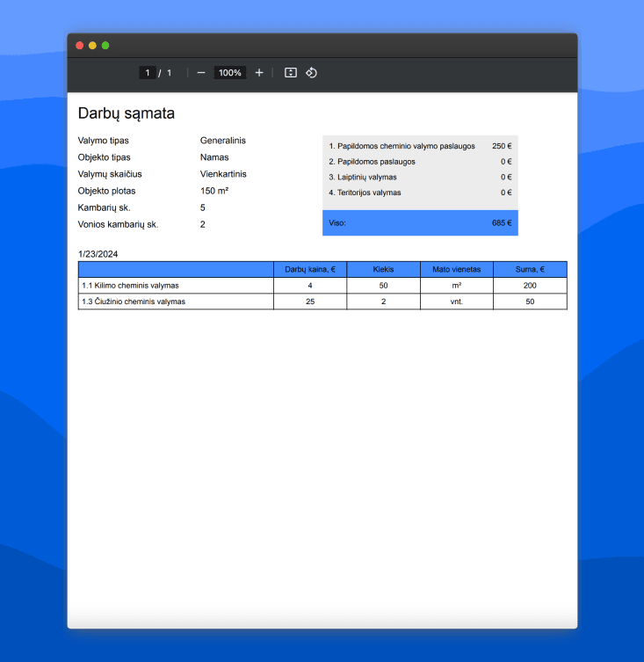Close the window with the red button

[80, 45]
